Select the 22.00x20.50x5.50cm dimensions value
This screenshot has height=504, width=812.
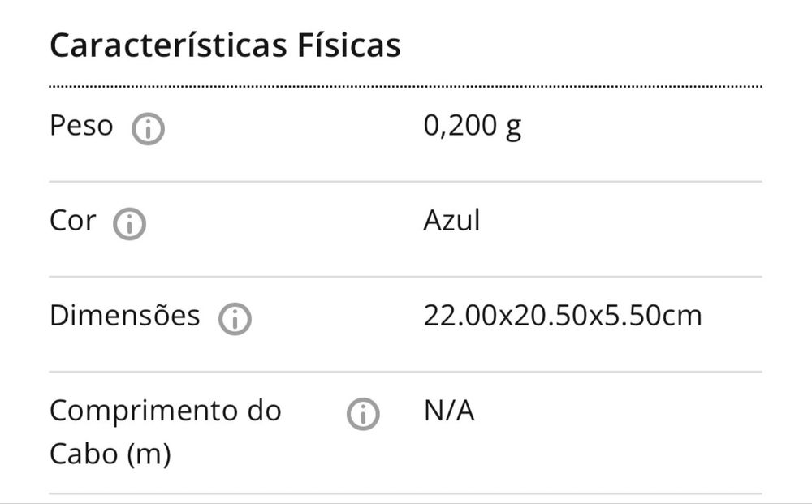(x=562, y=316)
